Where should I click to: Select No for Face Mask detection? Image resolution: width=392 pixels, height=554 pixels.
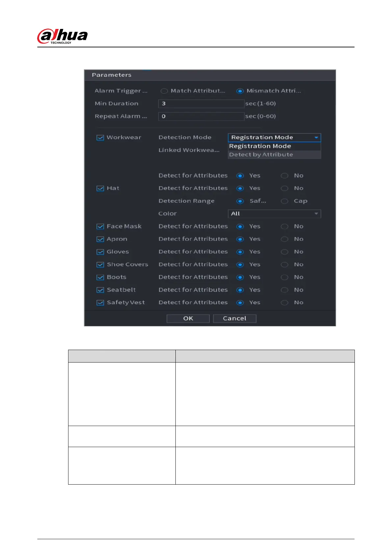[x=284, y=227]
